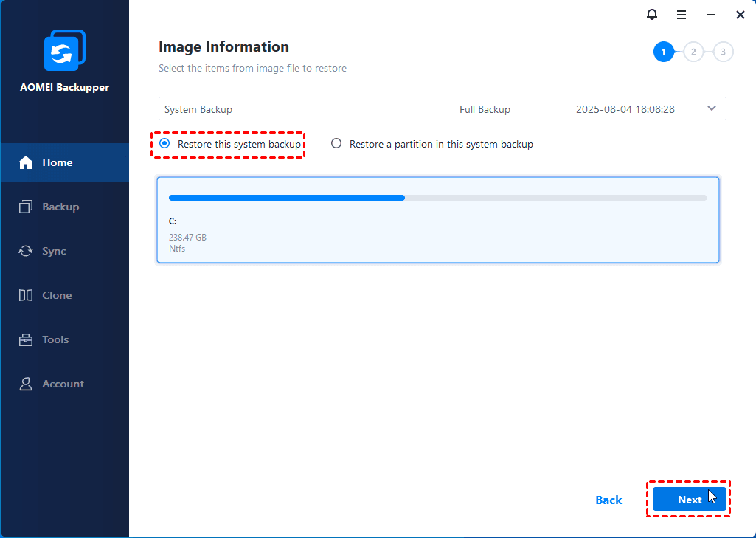Open the notification bell
Image resolution: width=756 pixels, height=538 pixels.
click(651, 15)
